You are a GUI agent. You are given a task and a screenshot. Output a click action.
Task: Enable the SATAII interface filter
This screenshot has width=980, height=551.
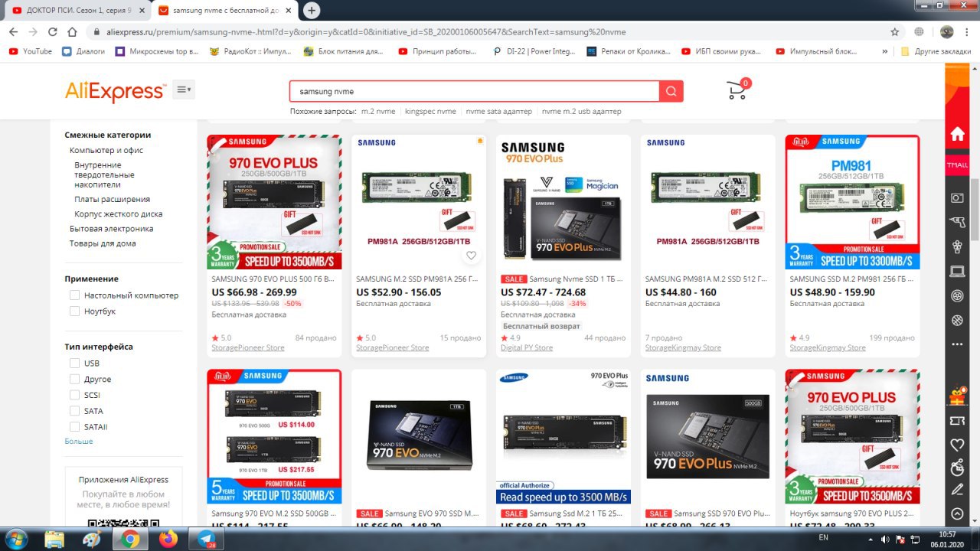(x=74, y=426)
